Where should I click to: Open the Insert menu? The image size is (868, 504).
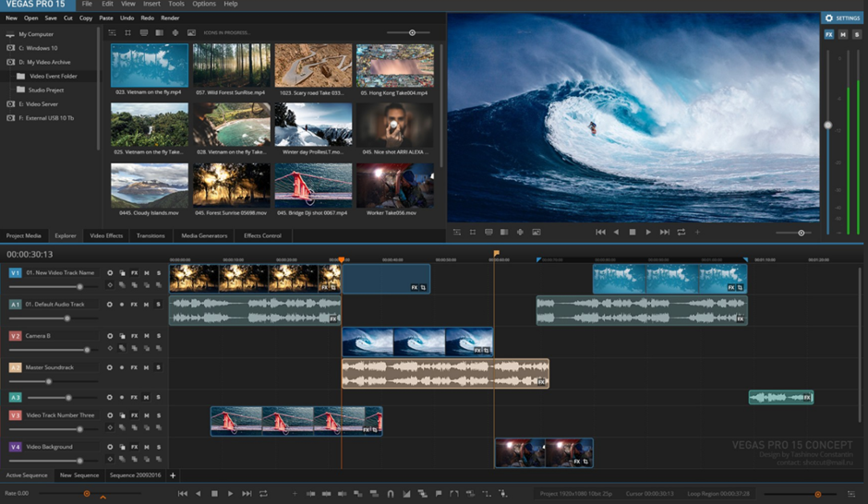point(151,5)
